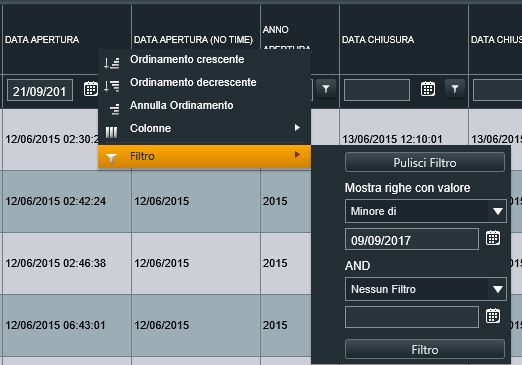
Task: Click the Pulisci Filtro button
Action: 425,162
